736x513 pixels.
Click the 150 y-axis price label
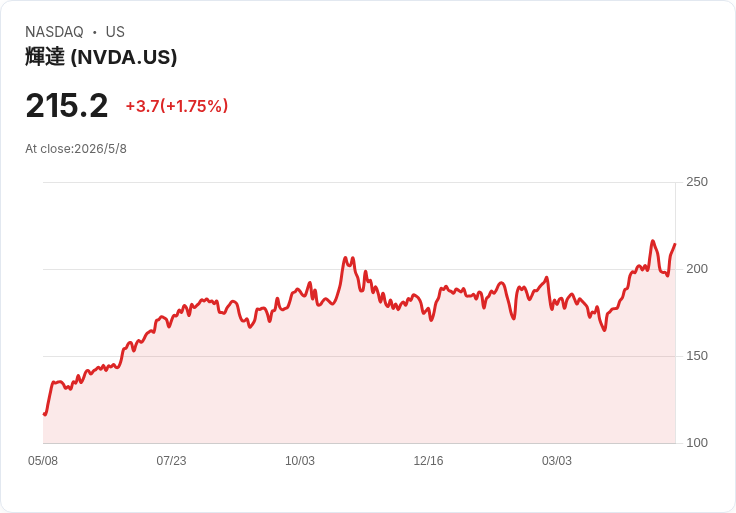pyautogui.click(x=697, y=356)
